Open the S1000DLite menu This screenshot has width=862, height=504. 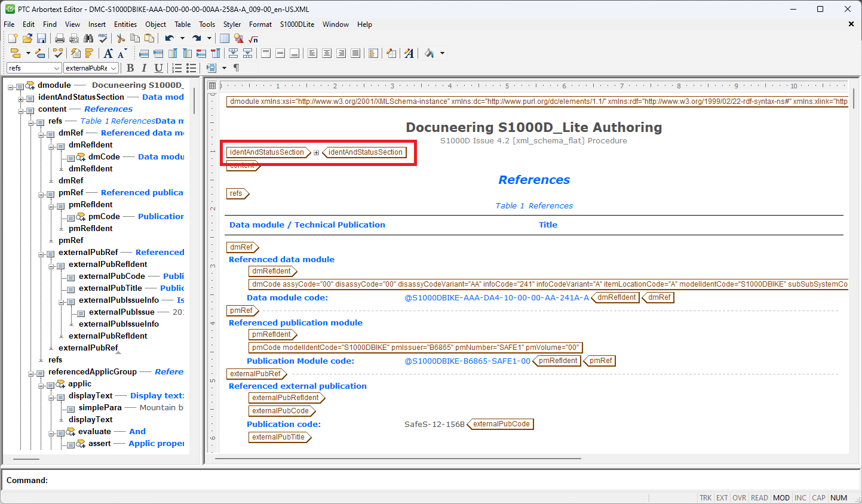click(x=297, y=24)
